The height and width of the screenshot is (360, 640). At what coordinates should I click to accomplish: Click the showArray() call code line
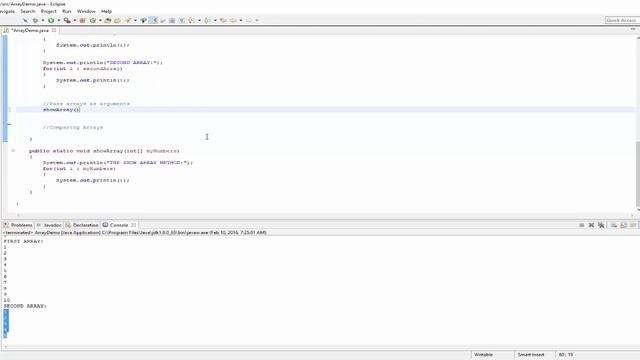point(62,109)
